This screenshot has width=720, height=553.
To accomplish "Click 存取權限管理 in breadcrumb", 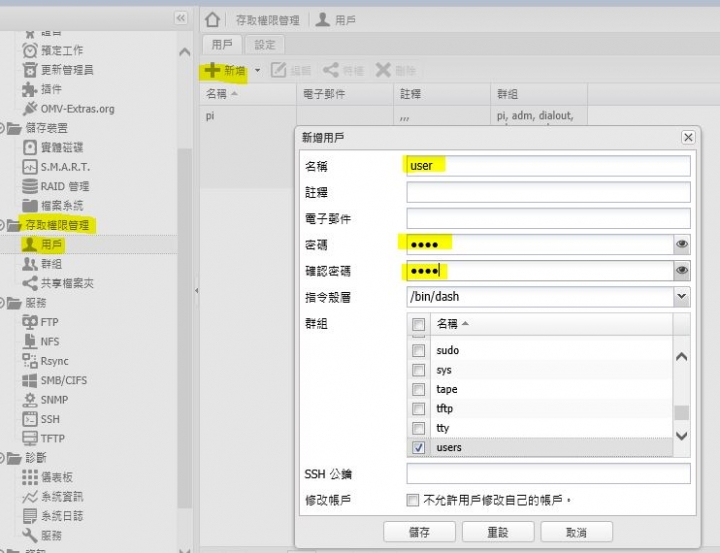I will point(267,20).
